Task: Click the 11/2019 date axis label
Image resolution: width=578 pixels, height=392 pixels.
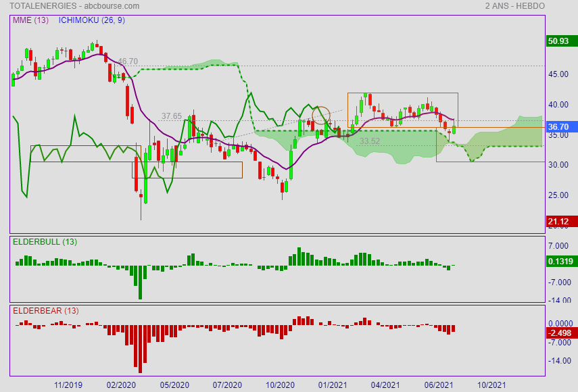Action: (68, 385)
